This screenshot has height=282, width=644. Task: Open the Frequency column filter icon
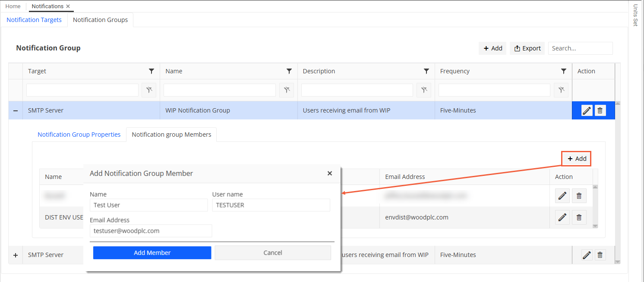pos(564,71)
